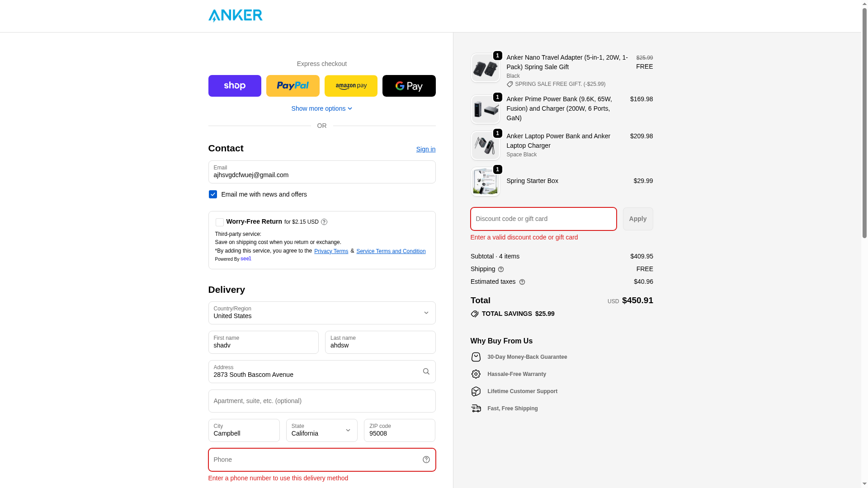Click the address search magnifier icon
This screenshot has height=488, width=868.
tap(426, 371)
